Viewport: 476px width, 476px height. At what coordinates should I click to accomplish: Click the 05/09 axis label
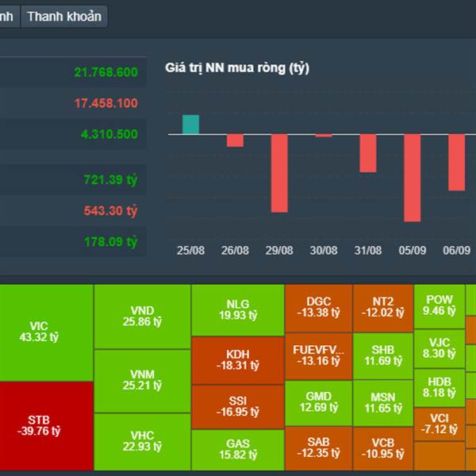click(413, 251)
